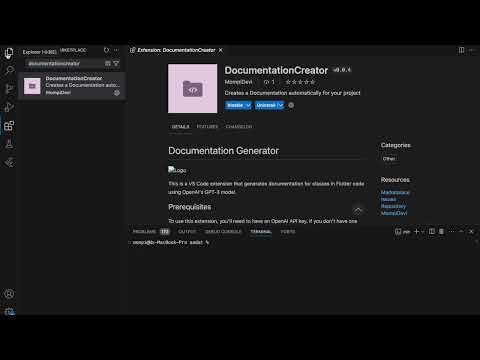Open the editor more actions ellipsis
The image size is (480, 360).
coord(472,50)
